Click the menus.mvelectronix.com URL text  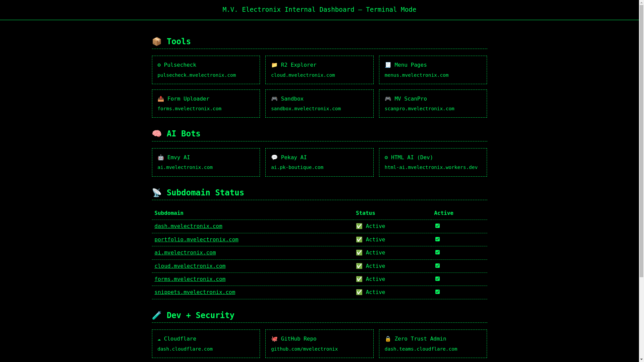[x=417, y=75]
